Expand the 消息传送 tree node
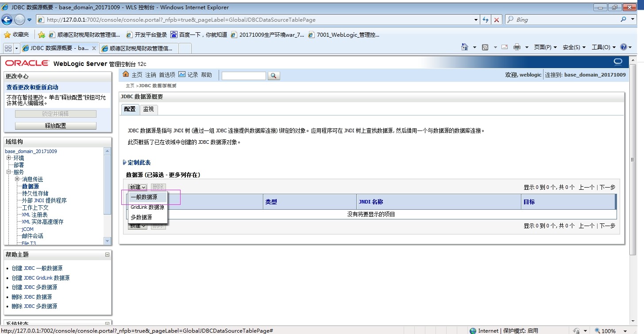 pyautogui.click(x=17, y=179)
